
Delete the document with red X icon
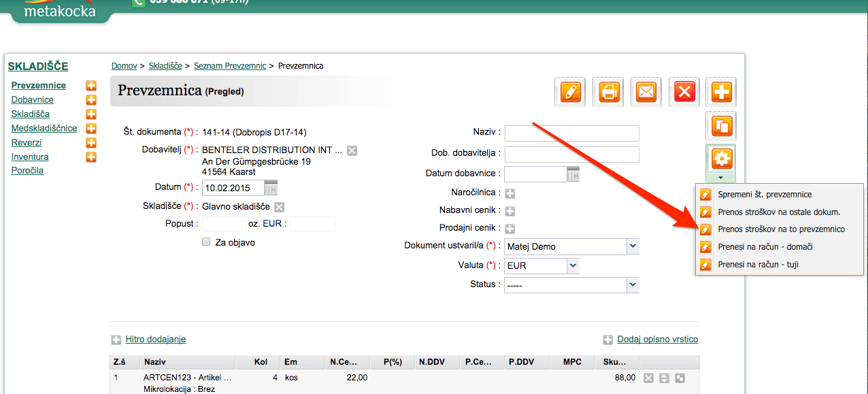click(x=684, y=91)
